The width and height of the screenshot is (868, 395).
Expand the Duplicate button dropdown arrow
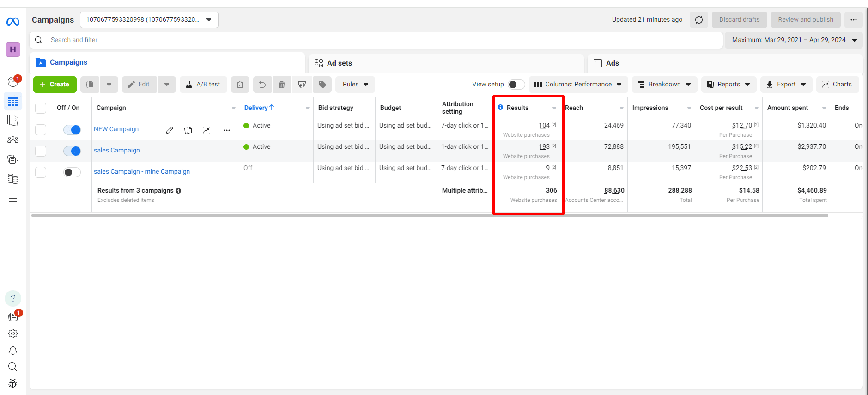109,85
